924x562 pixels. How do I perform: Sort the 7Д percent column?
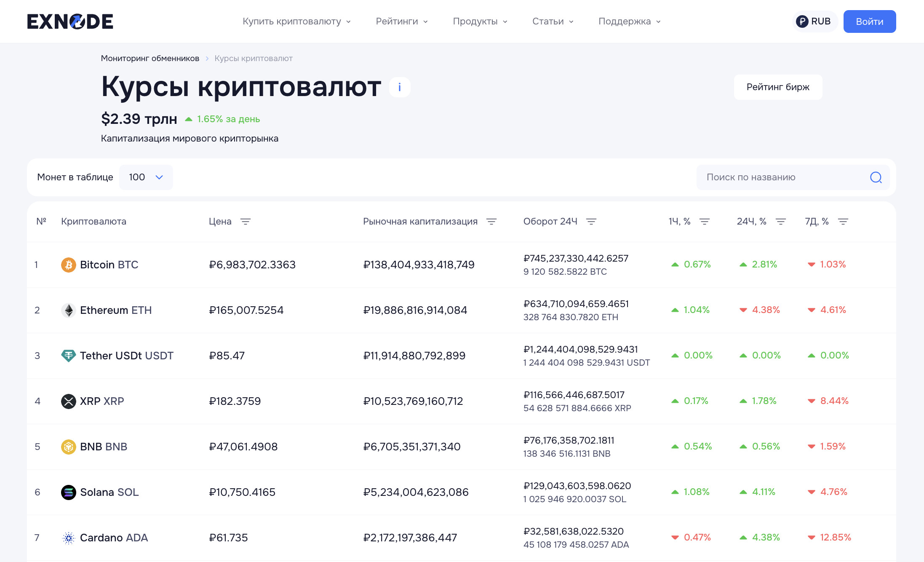843,222
